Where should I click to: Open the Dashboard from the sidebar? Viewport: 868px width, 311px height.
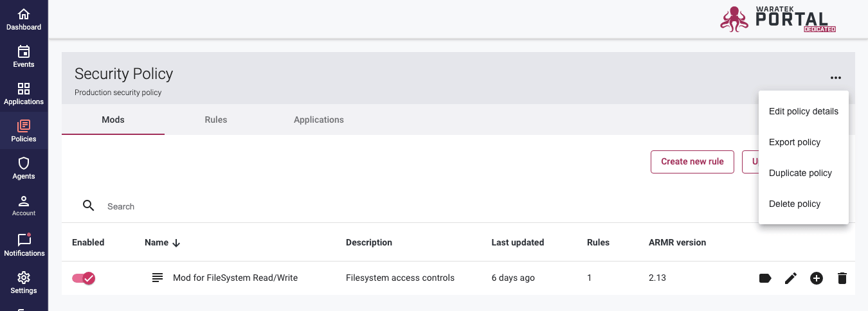click(24, 19)
